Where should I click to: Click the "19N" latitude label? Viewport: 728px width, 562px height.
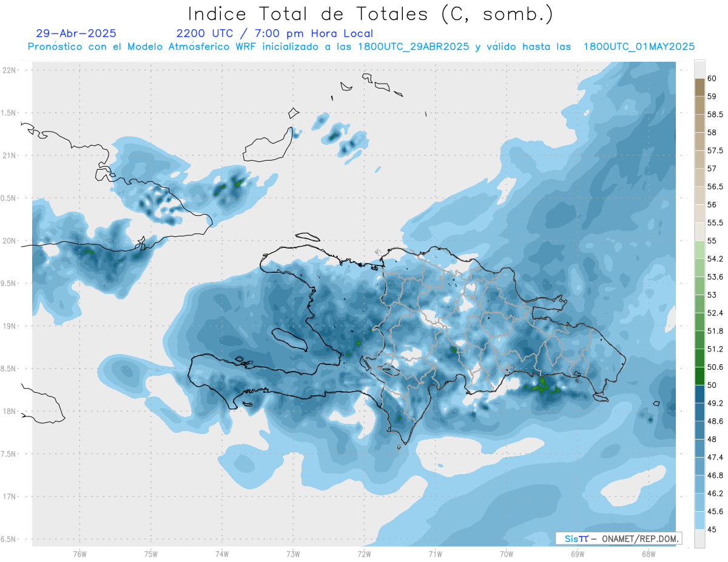point(9,326)
